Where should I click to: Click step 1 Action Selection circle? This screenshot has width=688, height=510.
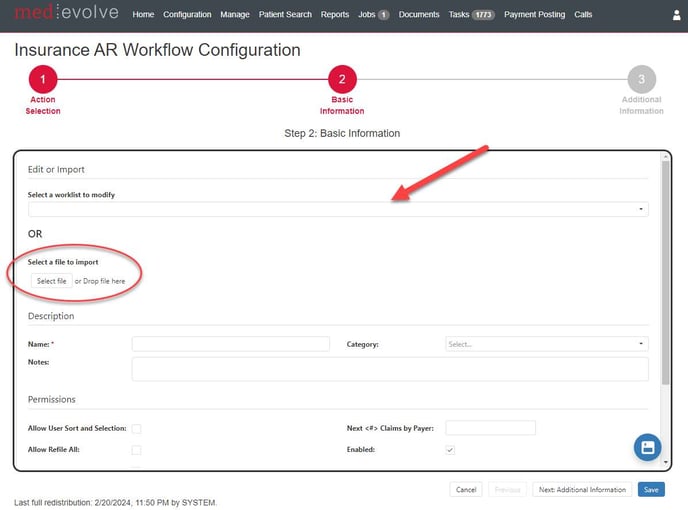(x=42, y=80)
